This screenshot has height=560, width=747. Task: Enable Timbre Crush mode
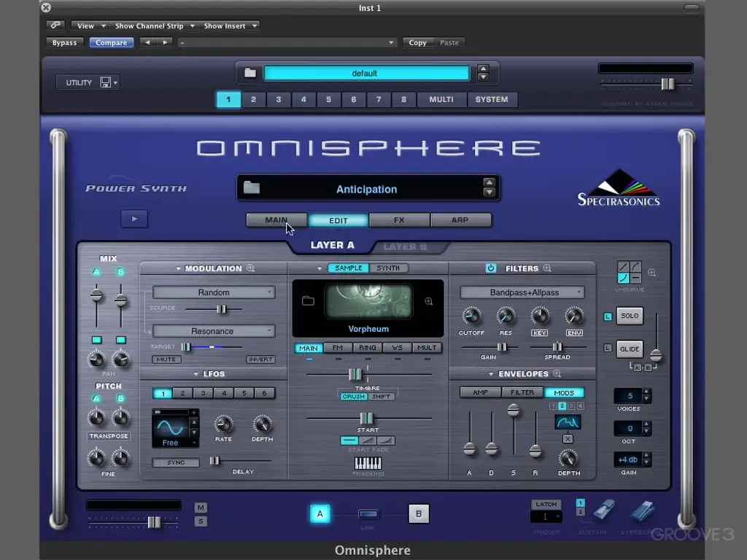point(354,396)
